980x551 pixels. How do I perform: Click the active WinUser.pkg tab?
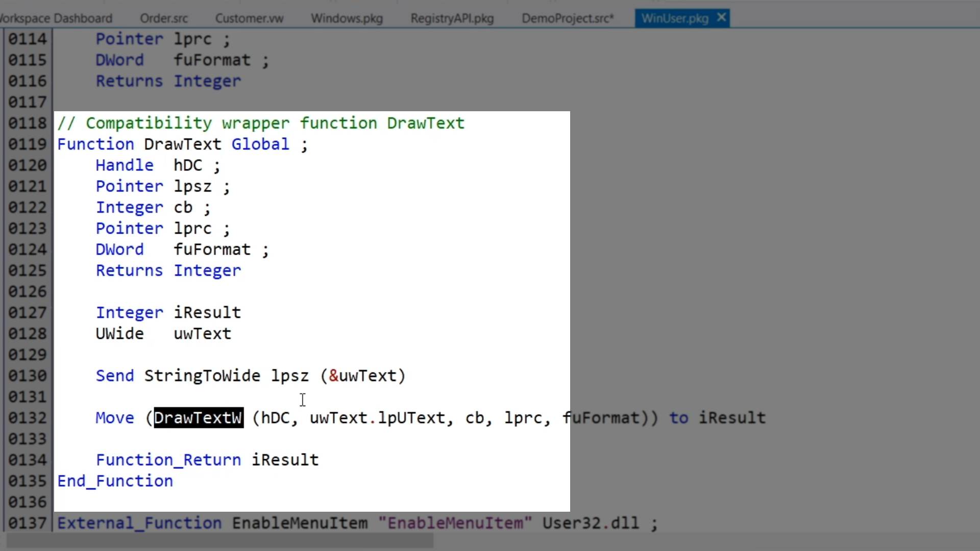coord(674,19)
